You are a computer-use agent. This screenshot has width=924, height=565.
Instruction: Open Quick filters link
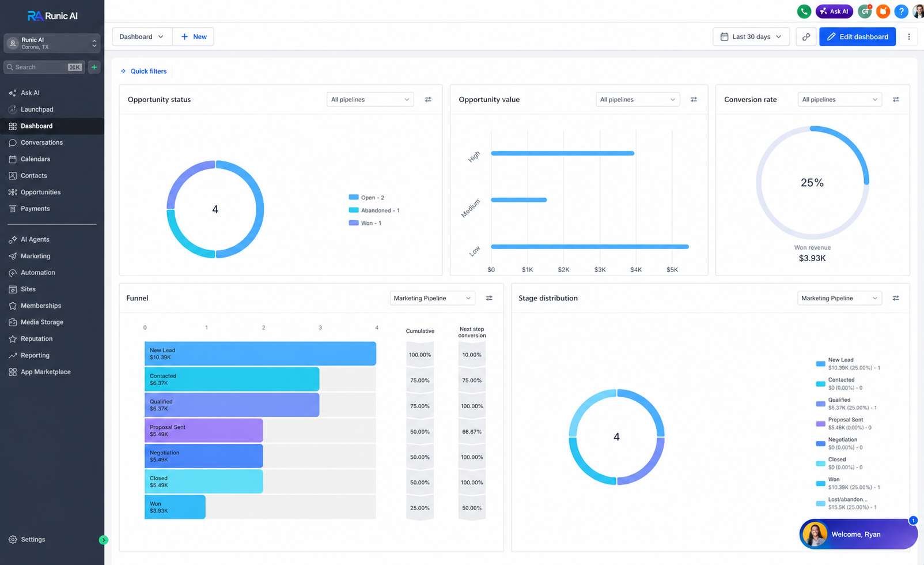click(143, 71)
